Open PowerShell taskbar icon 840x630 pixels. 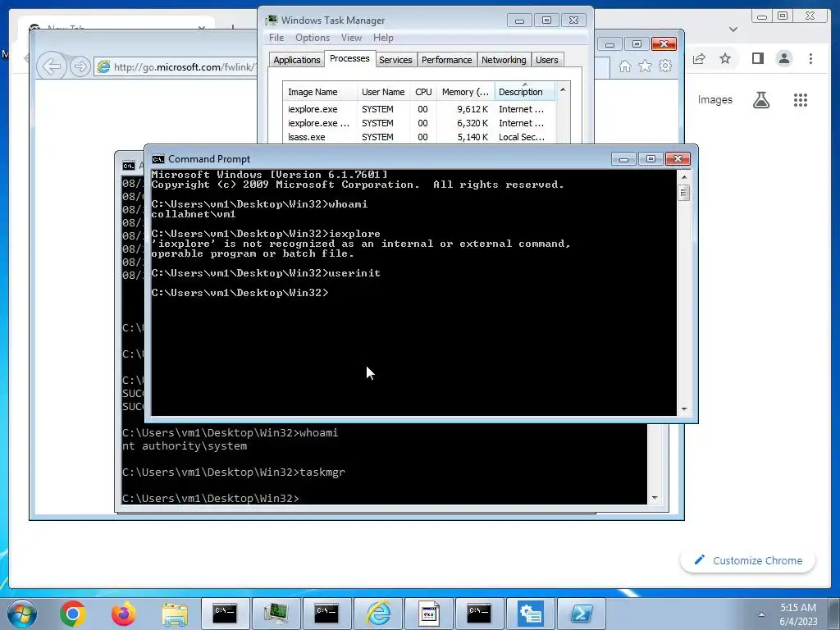tap(582, 614)
